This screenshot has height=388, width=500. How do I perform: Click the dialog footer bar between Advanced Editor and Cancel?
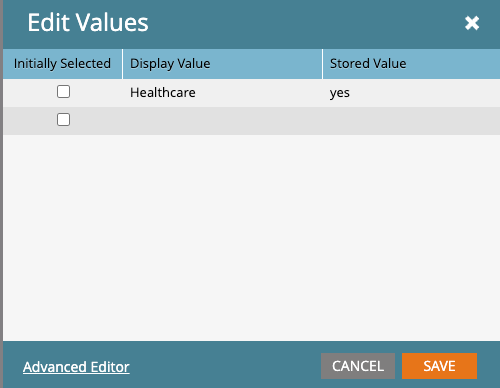tap(225, 366)
